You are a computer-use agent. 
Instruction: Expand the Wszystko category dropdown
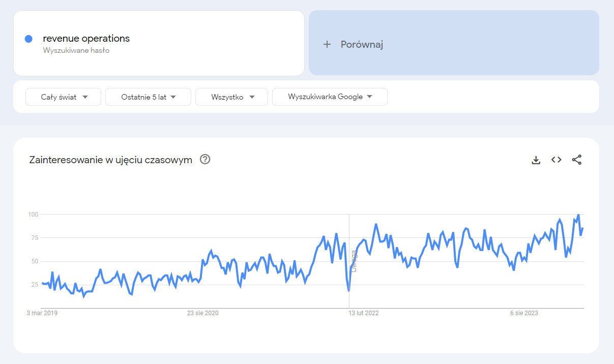click(231, 97)
